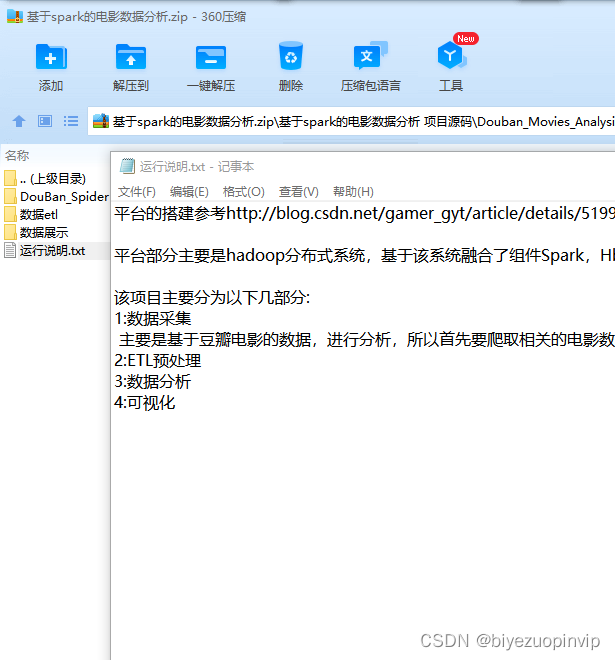This screenshot has width=615, height=660.
Task: Click the 数据etl folder icon
Action: [11, 214]
